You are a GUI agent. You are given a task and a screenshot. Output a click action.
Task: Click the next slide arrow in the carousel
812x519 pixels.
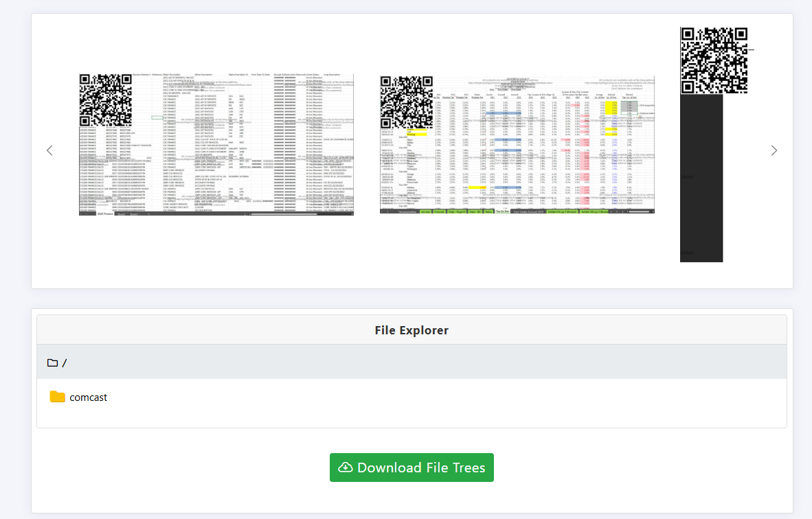(774, 151)
